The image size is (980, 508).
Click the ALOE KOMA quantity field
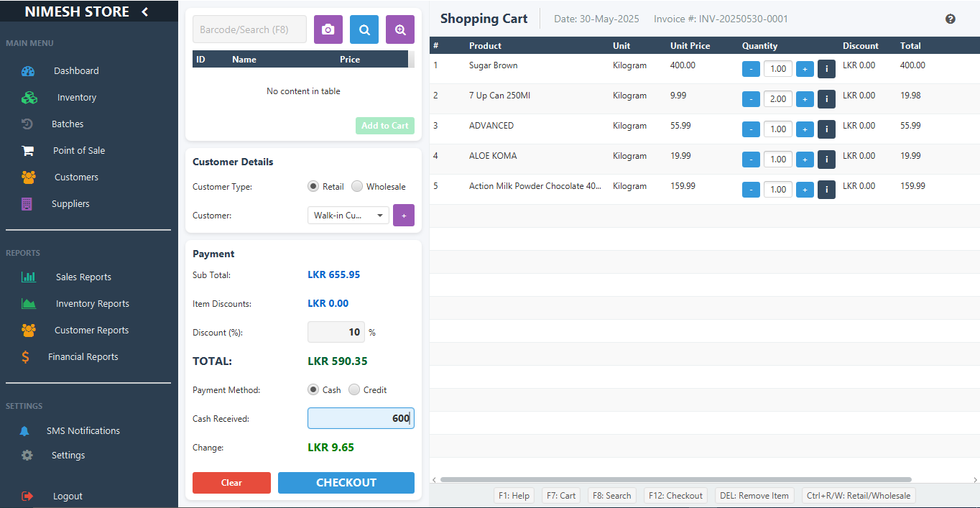point(778,160)
